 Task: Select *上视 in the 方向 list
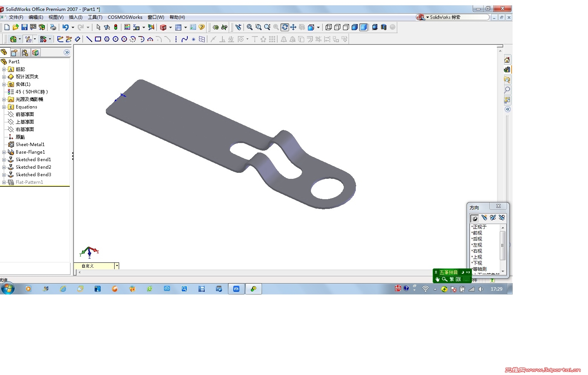click(477, 257)
